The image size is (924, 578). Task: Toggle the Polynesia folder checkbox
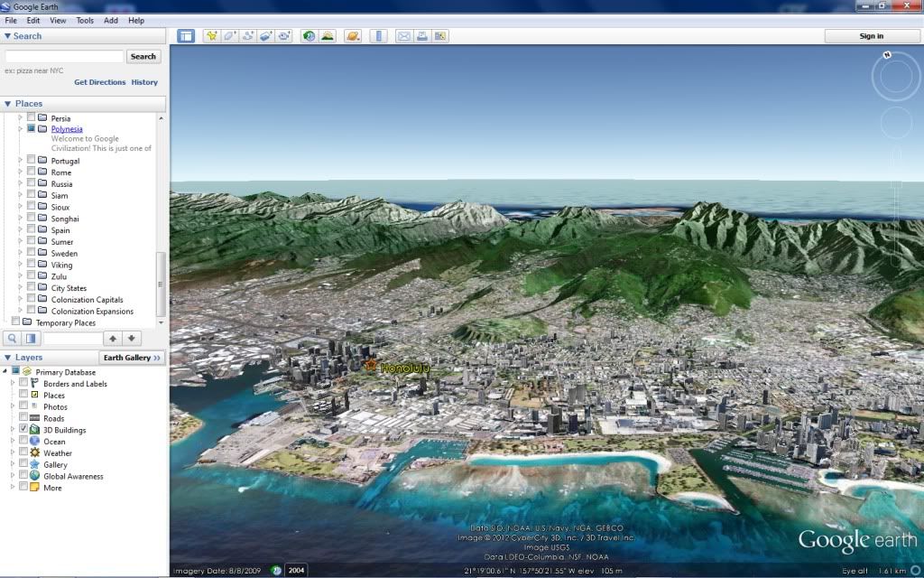pos(32,128)
